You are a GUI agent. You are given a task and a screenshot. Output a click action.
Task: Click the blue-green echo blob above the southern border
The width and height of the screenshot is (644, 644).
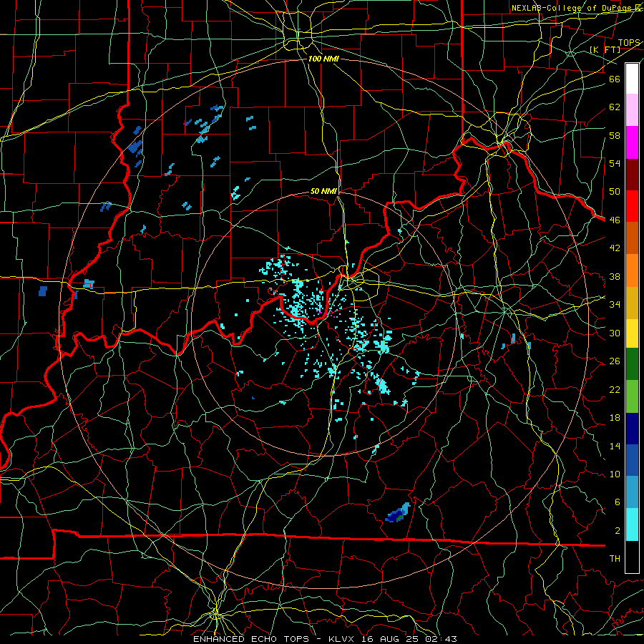pyautogui.click(x=398, y=513)
